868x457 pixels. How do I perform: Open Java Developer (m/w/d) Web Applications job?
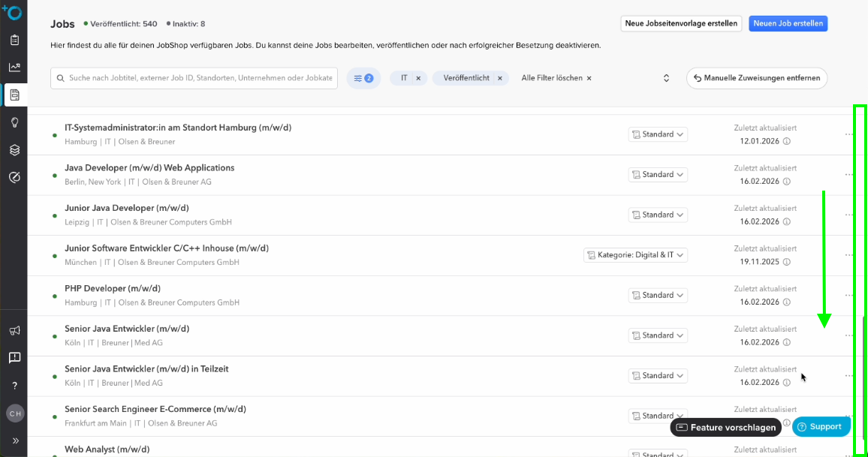pos(149,167)
